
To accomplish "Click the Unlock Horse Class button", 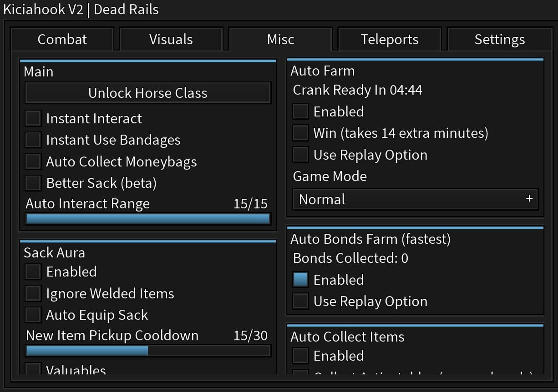I will pyautogui.click(x=148, y=93).
